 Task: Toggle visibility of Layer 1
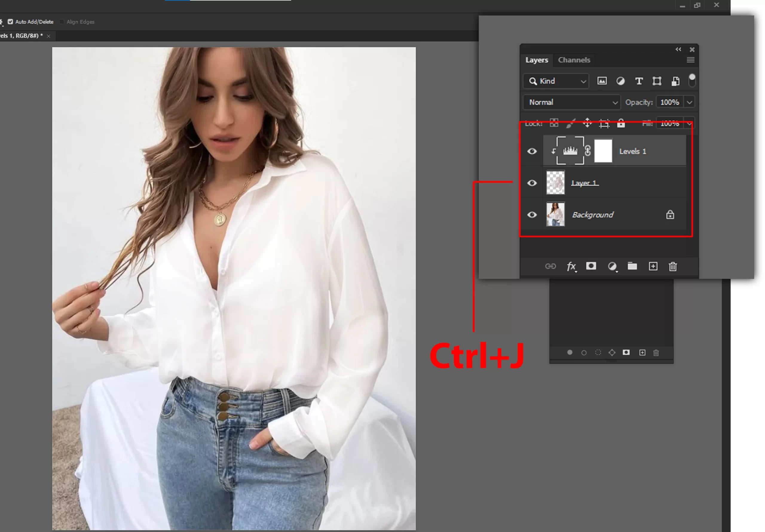click(x=532, y=183)
